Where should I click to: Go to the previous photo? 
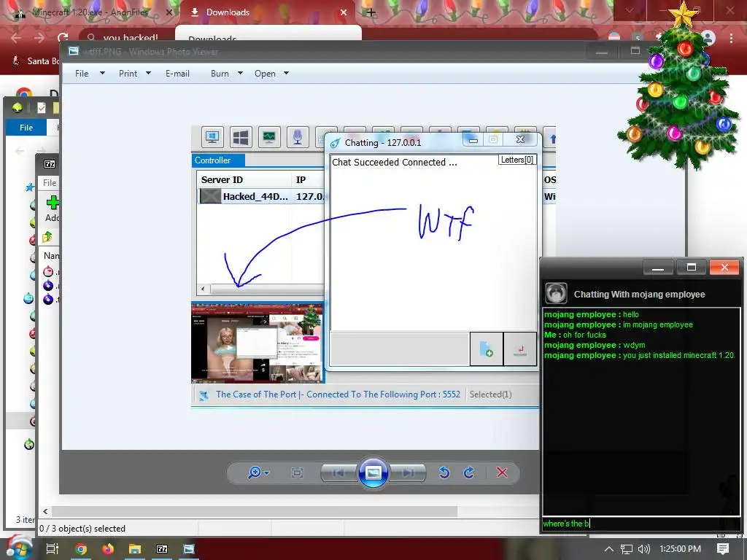[x=338, y=472]
